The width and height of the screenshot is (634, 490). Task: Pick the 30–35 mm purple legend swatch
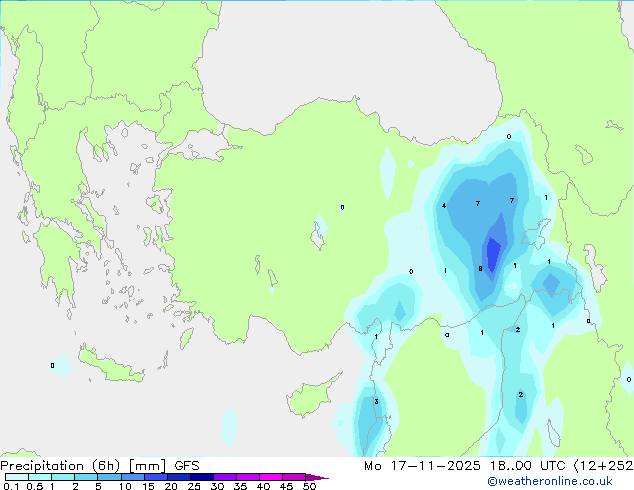[x=224, y=477]
